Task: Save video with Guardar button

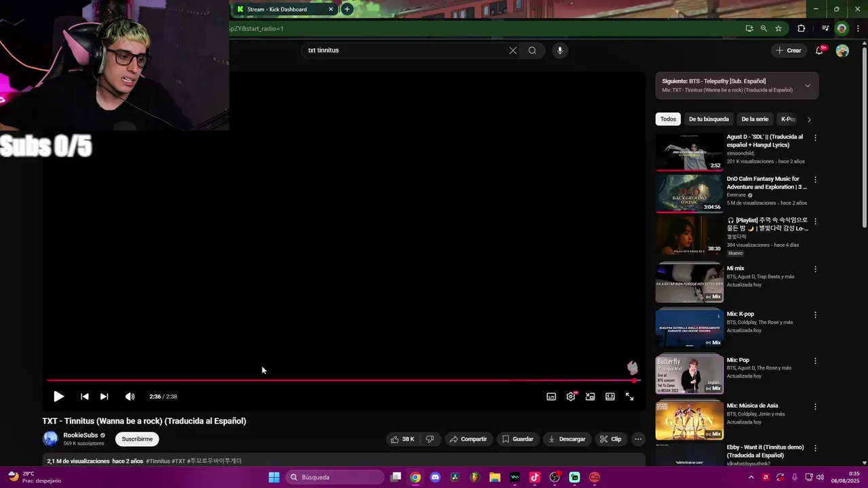Action: pos(517,439)
